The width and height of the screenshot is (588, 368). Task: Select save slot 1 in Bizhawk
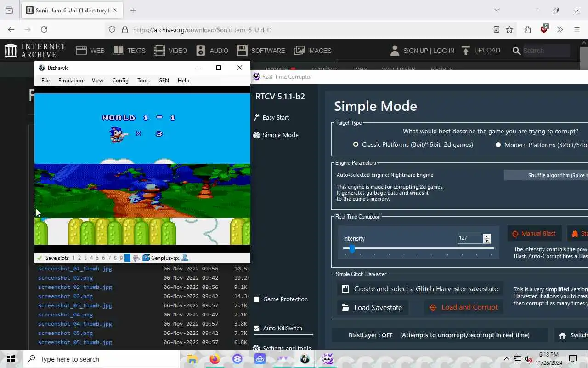(x=73, y=258)
